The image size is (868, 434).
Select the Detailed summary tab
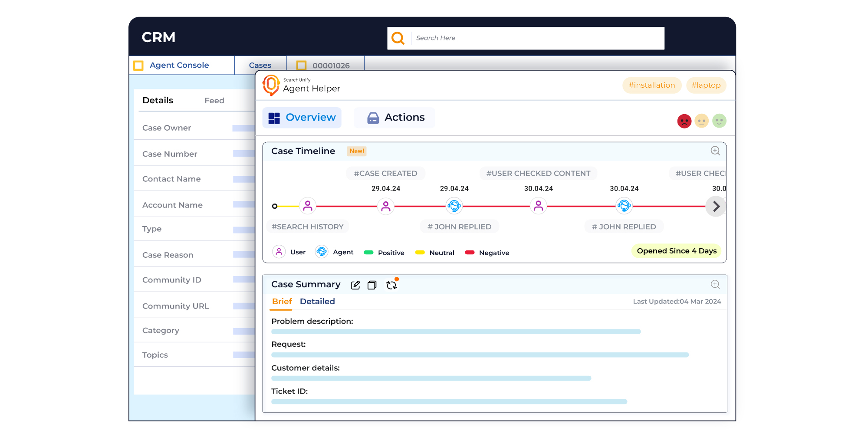(317, 302)
